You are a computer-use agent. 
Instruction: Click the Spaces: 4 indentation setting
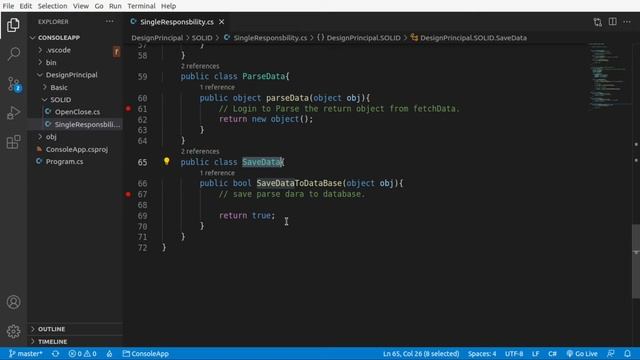click(x=482, y=353)
